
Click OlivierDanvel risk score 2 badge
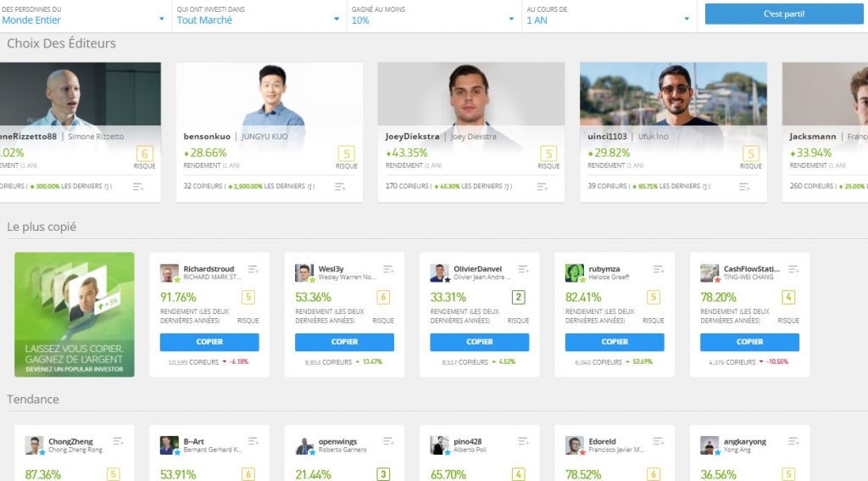click(x=518, y=298)
